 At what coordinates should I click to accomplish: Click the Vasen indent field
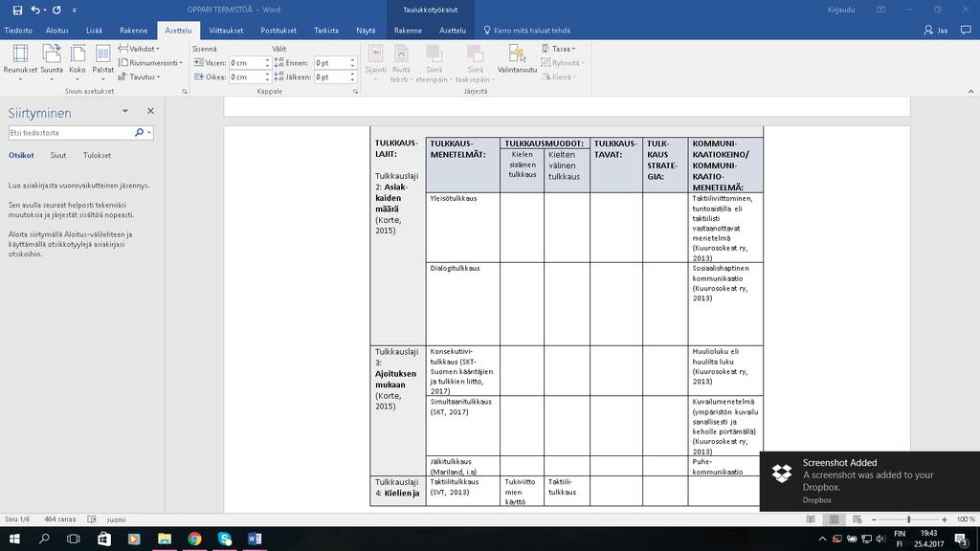[x=246, y=62]
